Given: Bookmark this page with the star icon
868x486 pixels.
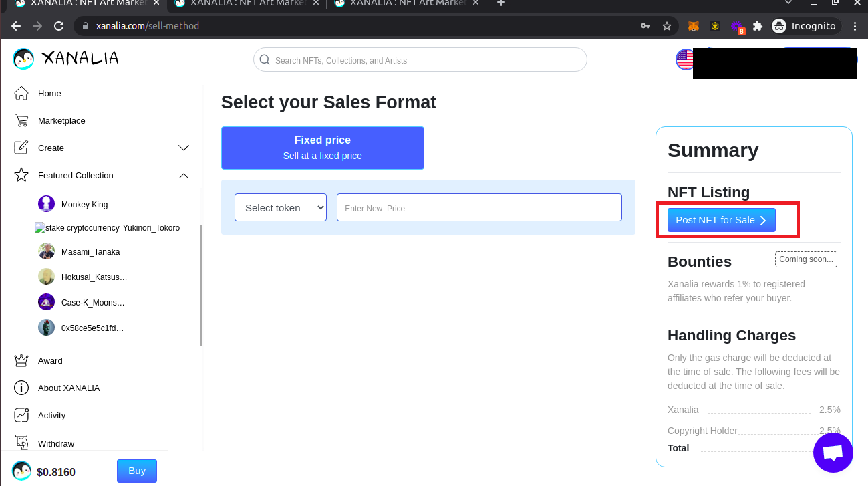Looking at the screenshot, I should pyautogui.click(x=666, y=26).
